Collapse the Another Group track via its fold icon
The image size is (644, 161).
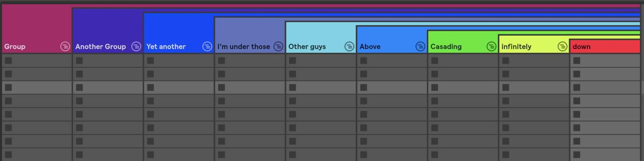tap(136, 47)
